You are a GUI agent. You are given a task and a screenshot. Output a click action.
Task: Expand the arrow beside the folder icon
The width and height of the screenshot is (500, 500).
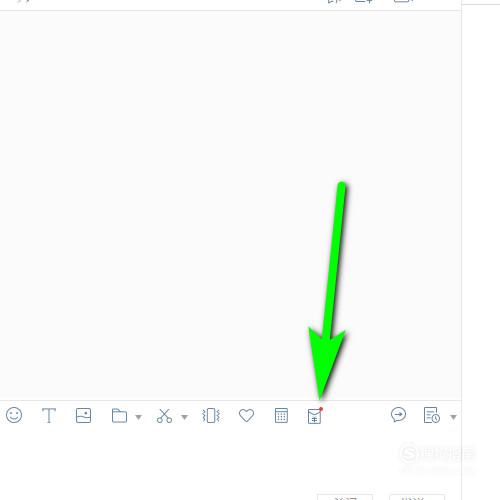(138, 417)
